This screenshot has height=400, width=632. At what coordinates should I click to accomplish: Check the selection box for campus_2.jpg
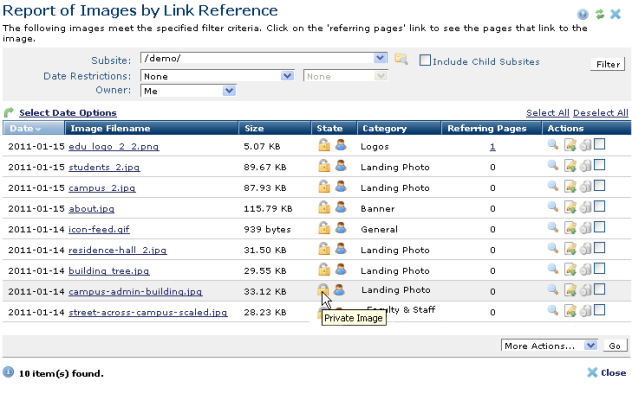600,187
